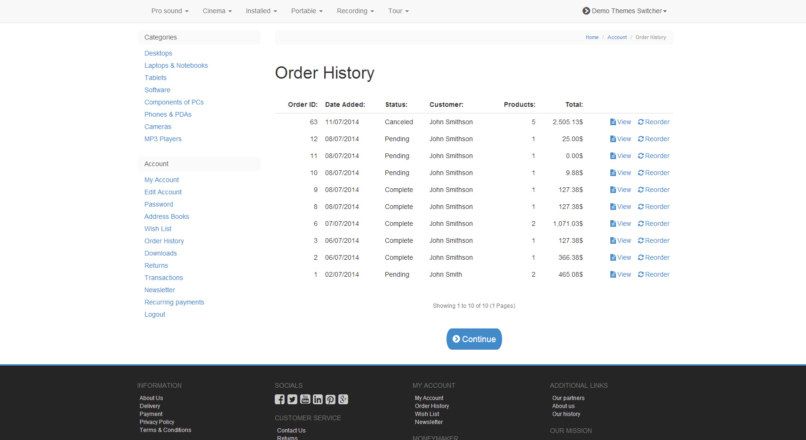Reorder order 3
The image size is (806, 440).
[x=654, y=241]
